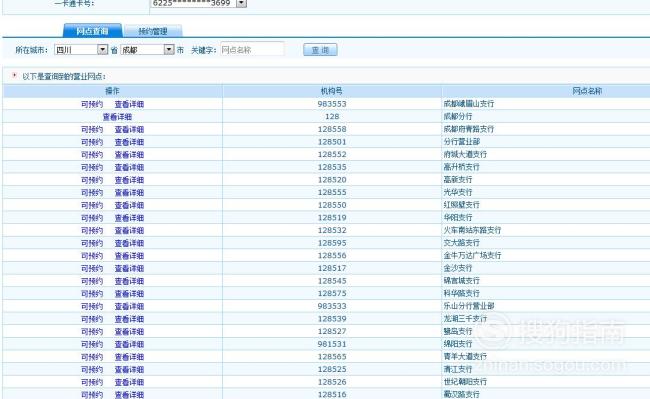Click 可预约 for institution 128575
Image resolution: width=650 pixels, height=399 pixels.
(x=92, y=294)
